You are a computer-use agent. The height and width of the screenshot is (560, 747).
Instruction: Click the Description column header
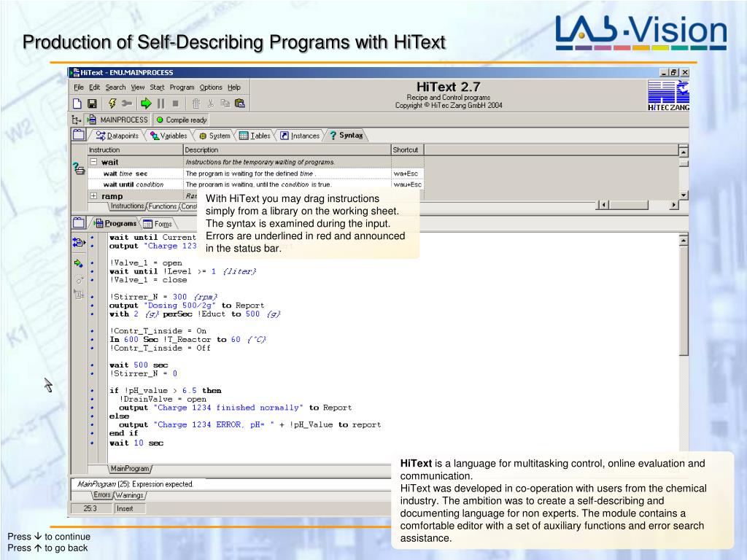(x=287, y=150)
